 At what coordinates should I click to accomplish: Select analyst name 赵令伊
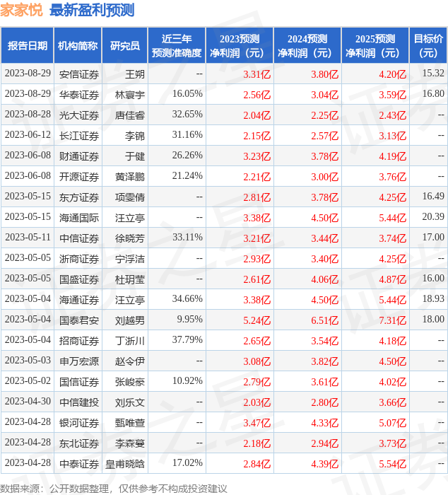click(130, 362)
